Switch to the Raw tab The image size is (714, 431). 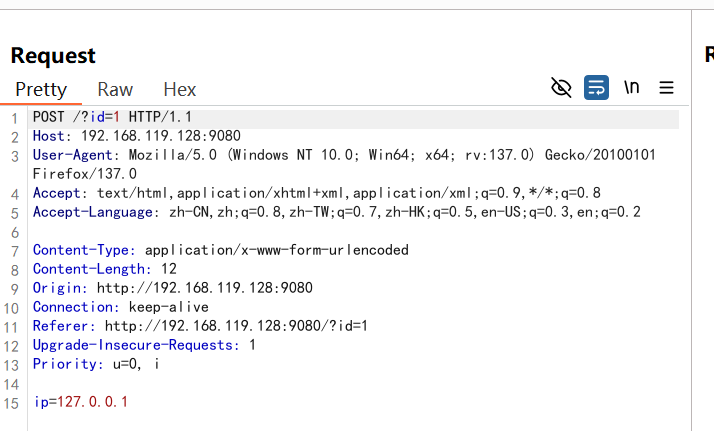(115, 90)
